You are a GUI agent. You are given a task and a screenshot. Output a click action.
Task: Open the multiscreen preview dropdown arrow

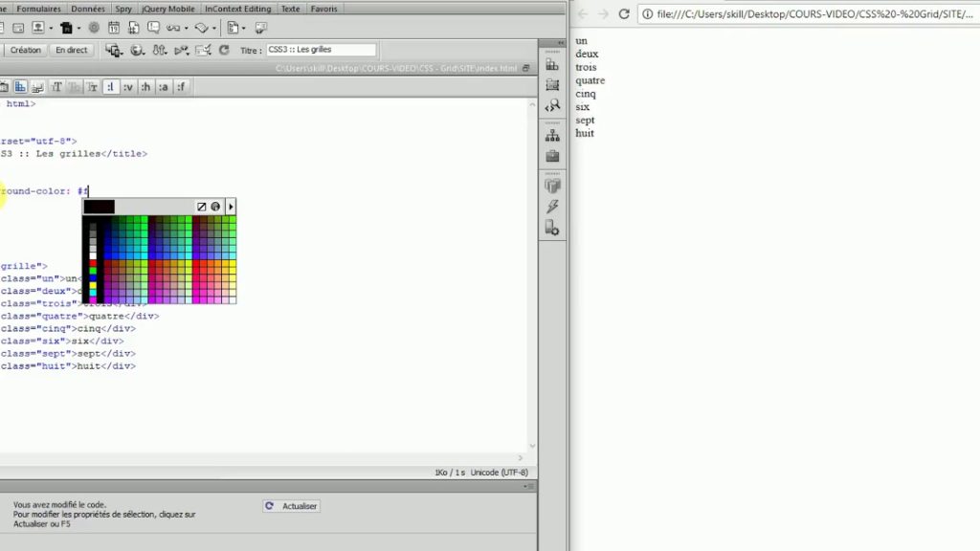click(121, 53)
